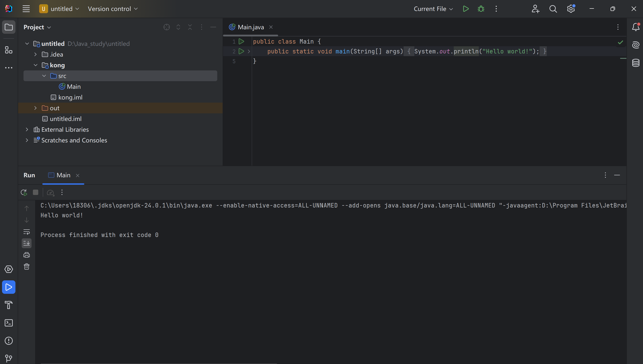Image resolution: width=643 pixels, height=364 pixels.
Task: Open Structure tool window icon
Action: tap(9, 50)
